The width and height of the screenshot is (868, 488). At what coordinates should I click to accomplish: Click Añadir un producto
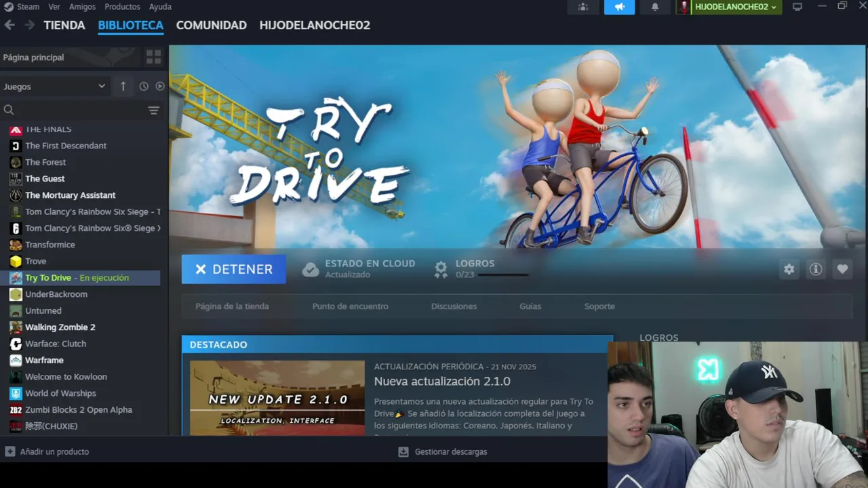47,451
